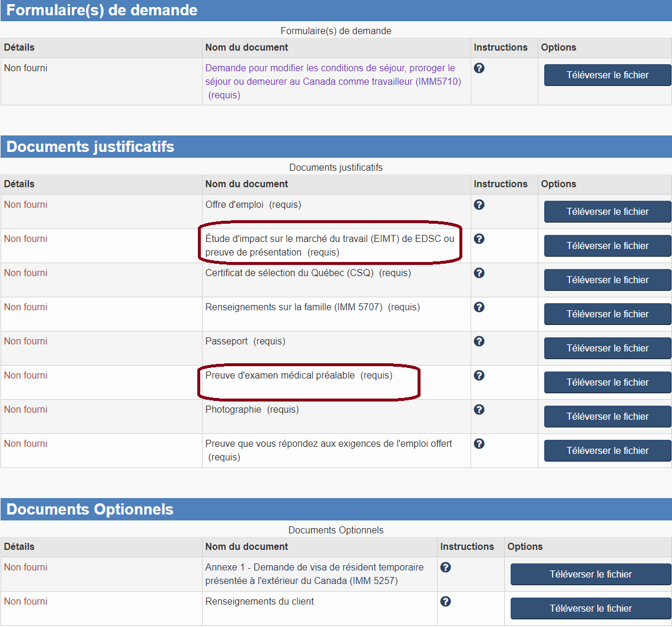Select 'Preuve d'examen médical préalable' text

280,376
